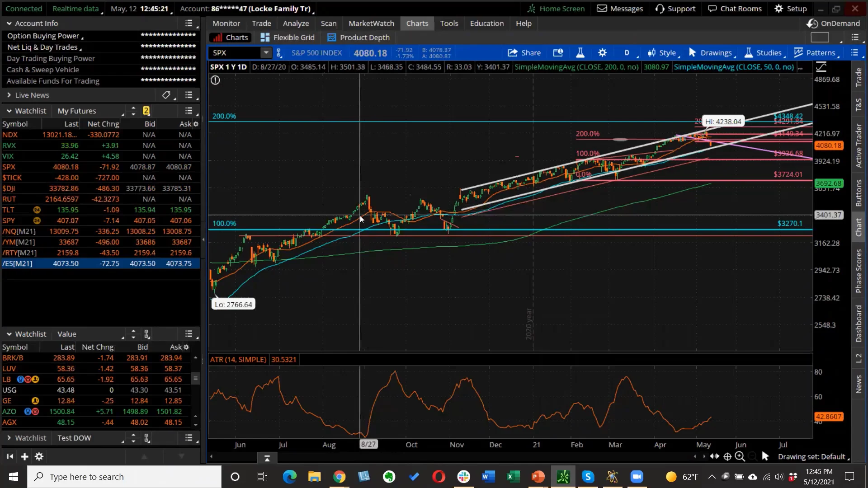The height and width of the screenshot is (488, 868).
Task: Switch to the Monitor tab
Action: pos(226,23)
